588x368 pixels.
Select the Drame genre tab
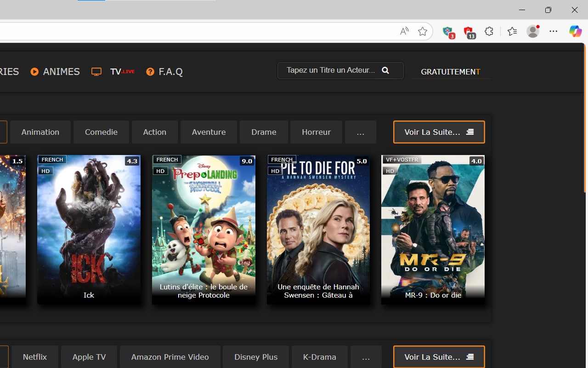tap(264, 132)
